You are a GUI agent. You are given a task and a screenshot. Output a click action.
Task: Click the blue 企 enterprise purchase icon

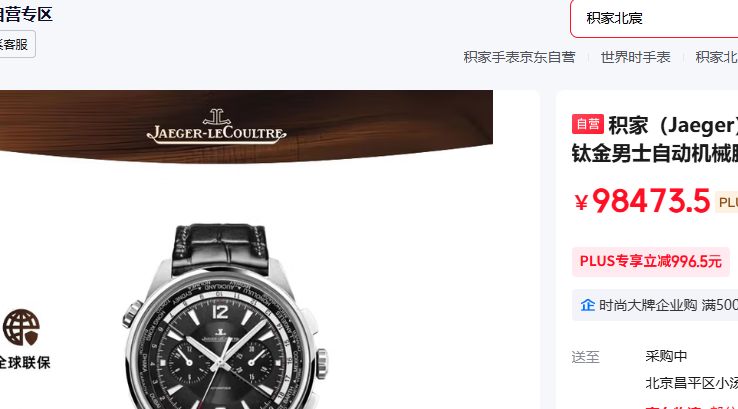587,305
